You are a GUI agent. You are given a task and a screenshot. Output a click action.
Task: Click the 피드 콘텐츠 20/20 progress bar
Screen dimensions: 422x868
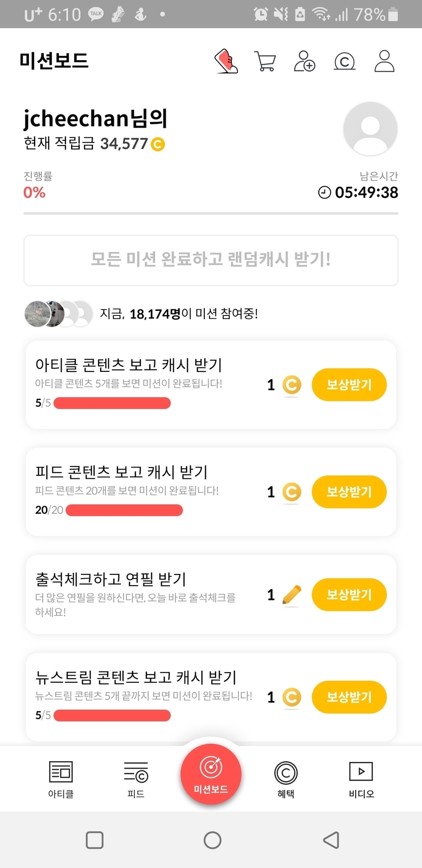point(124,510)
